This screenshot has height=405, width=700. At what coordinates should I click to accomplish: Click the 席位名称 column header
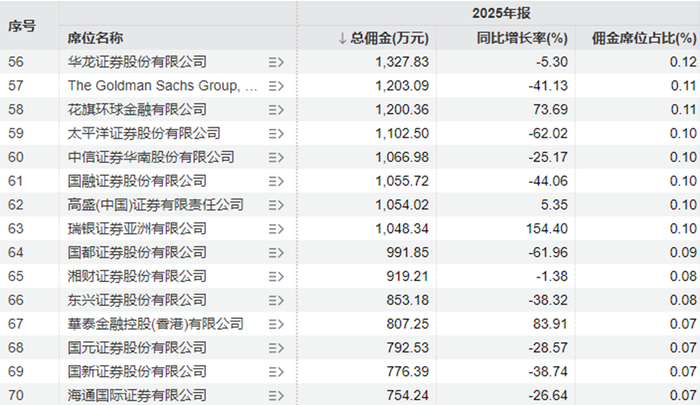96,38
